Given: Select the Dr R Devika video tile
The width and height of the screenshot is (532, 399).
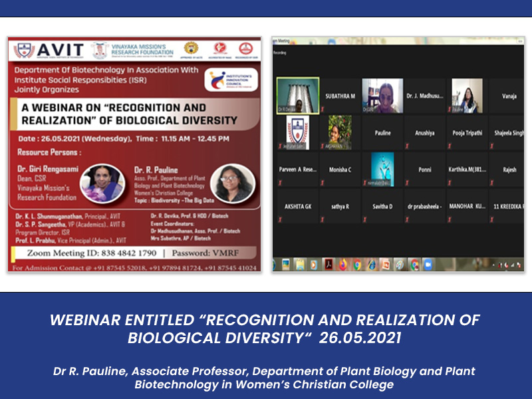Looking at the screenshot, I should [297, 95].
